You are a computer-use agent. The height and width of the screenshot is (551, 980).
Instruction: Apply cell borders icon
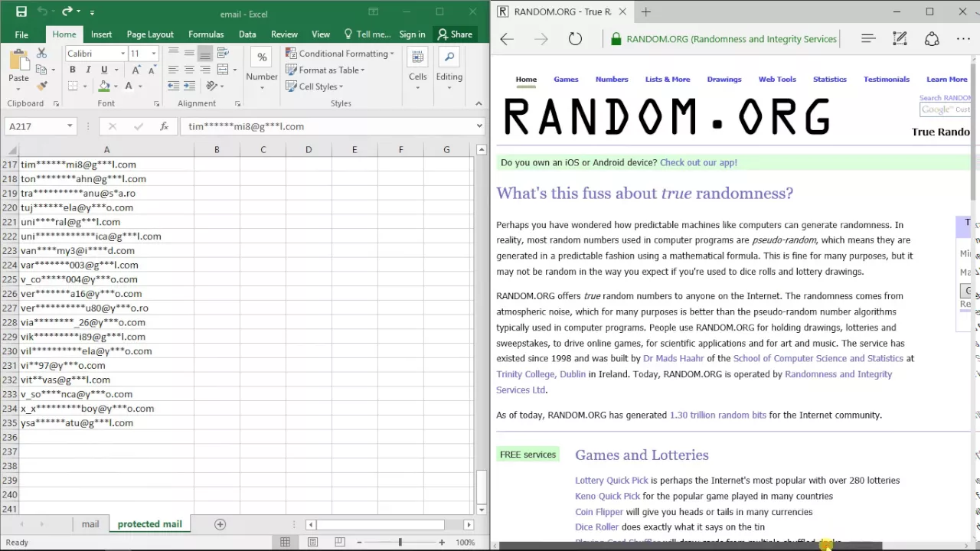tap(73, 86)
